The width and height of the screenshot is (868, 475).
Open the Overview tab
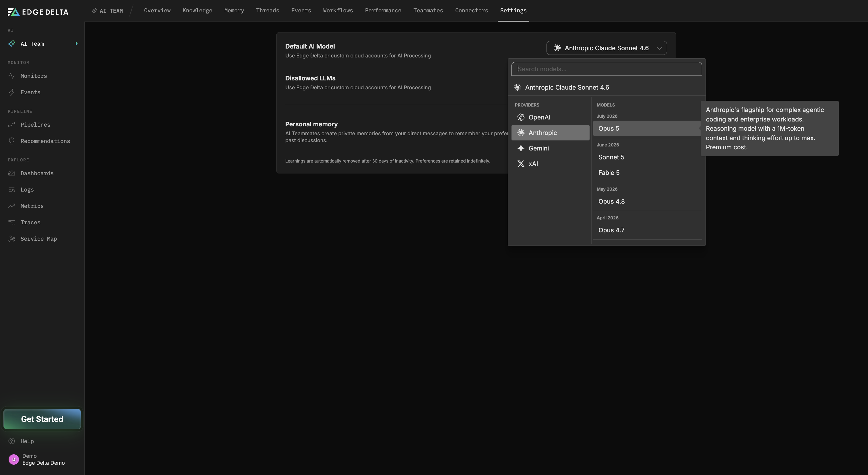(x=157, y=10)
